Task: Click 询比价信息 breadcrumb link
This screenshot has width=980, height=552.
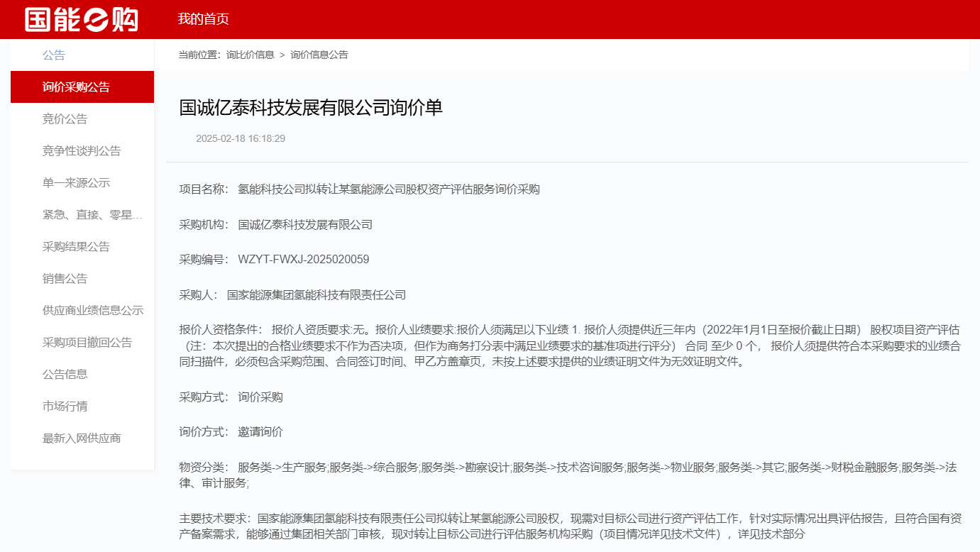Action: (x=250, y=55)
